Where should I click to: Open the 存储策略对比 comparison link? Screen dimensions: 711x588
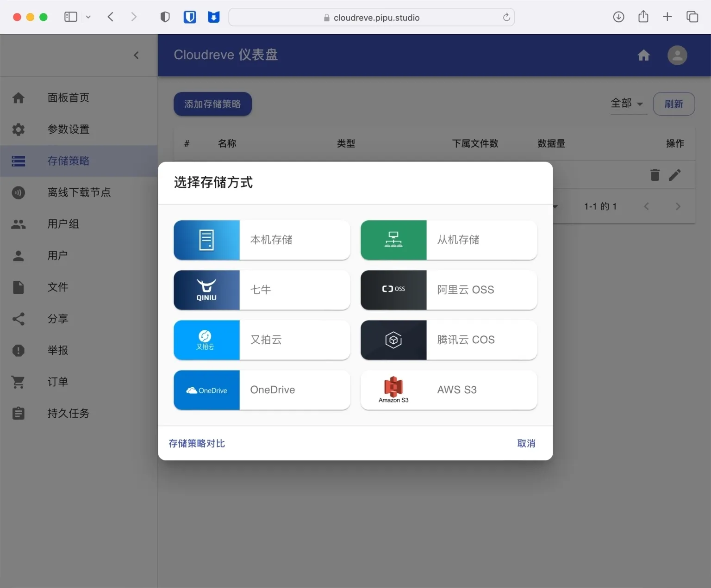(x=197, y=443)
